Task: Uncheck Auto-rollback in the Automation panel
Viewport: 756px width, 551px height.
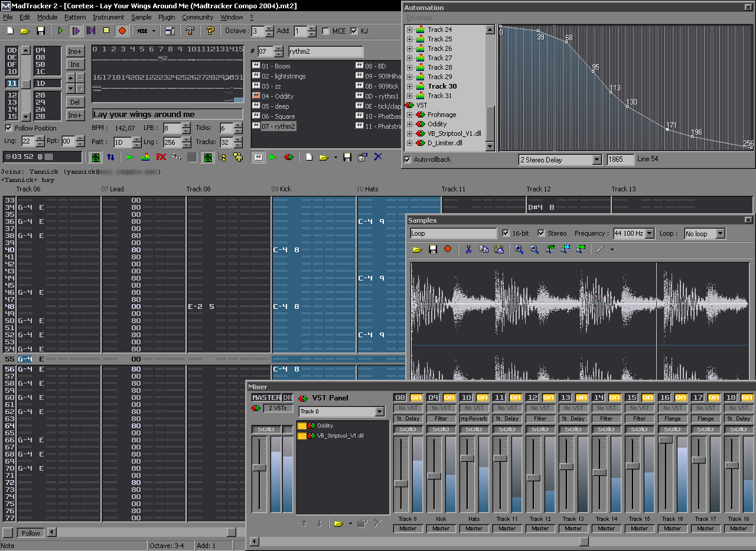Action: pos(408,159)
